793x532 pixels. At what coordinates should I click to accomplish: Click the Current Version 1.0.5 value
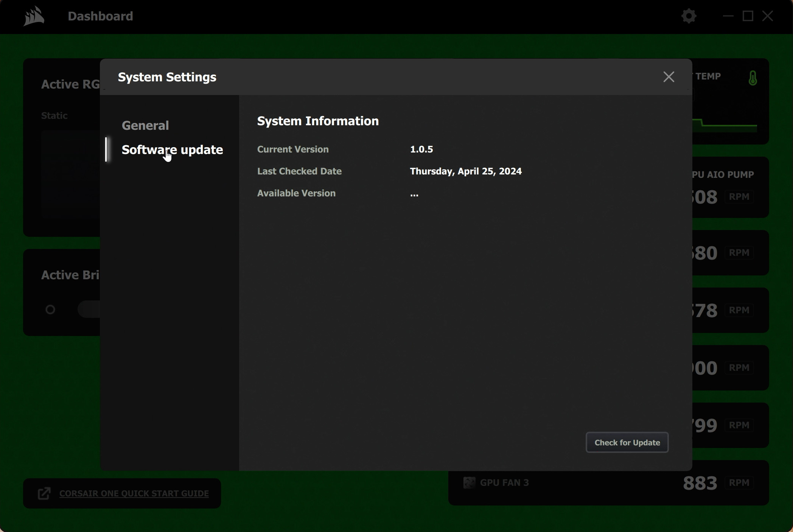coord(421,149)
